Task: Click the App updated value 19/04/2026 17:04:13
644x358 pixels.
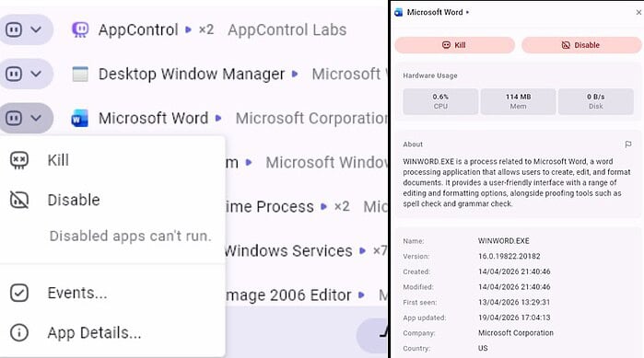Action: pyautogui.click(x=514, y=318)
